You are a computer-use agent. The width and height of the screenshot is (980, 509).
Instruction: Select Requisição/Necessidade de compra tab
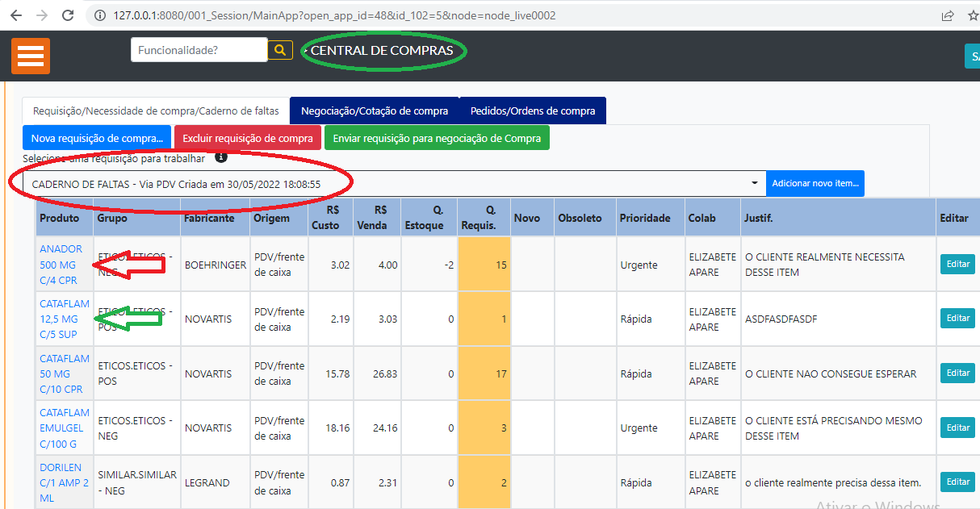coord(156,111)
